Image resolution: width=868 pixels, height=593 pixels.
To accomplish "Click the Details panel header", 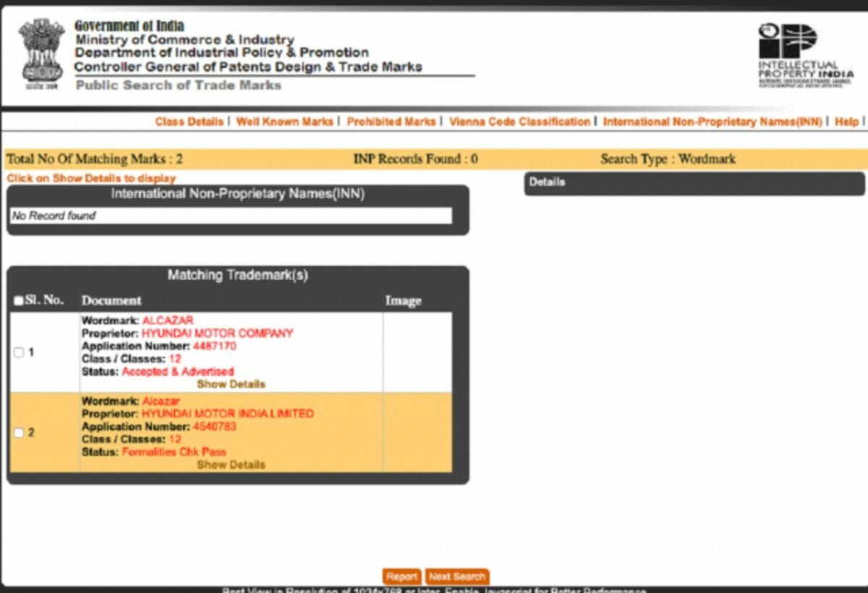I will click(694, 183).
